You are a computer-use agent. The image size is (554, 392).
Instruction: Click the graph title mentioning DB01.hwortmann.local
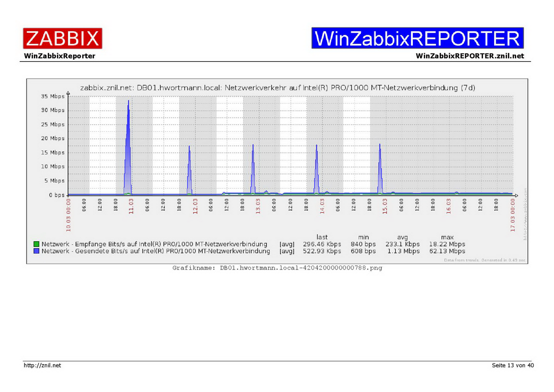(277, 88)
